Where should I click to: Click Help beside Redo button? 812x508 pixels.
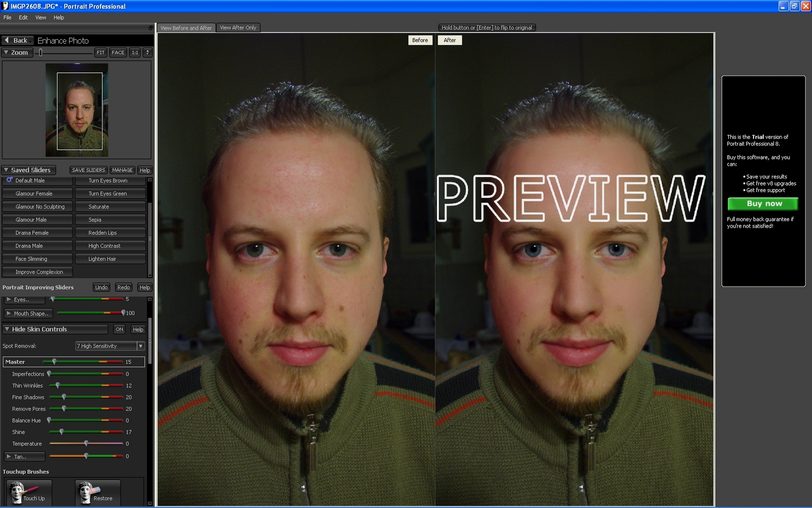pyautogui.click(x=145, y=288)
